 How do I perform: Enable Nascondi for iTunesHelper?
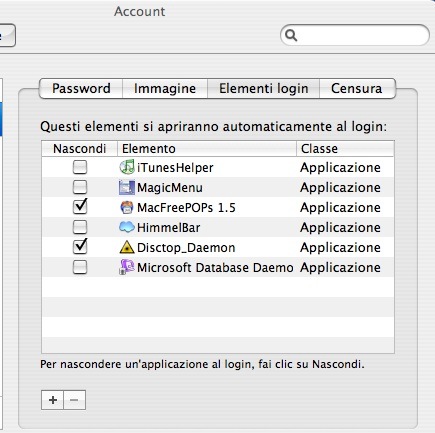80,167
